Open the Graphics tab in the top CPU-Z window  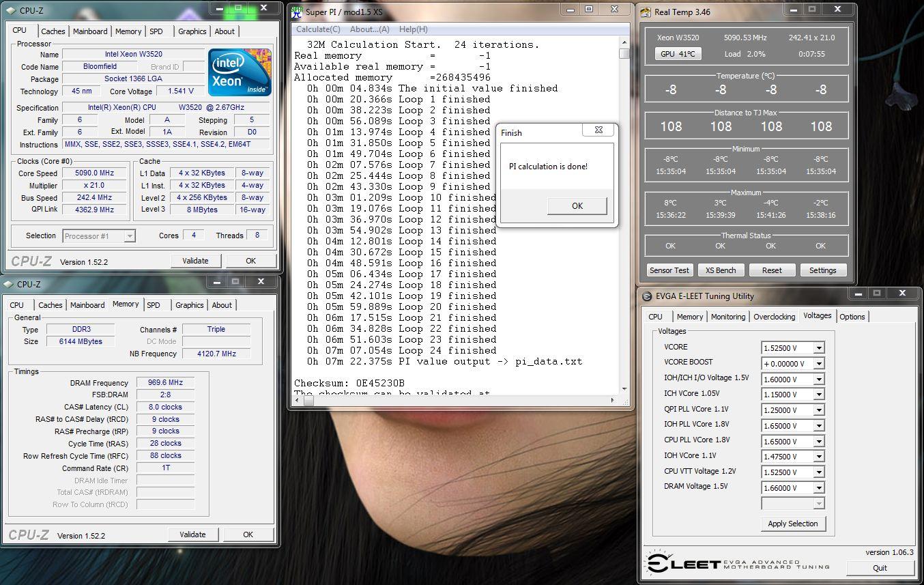[192, 31]
